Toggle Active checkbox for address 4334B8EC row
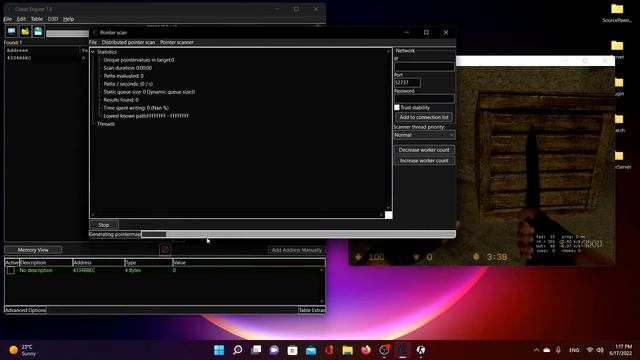640x360 pixels. point(11,270)
